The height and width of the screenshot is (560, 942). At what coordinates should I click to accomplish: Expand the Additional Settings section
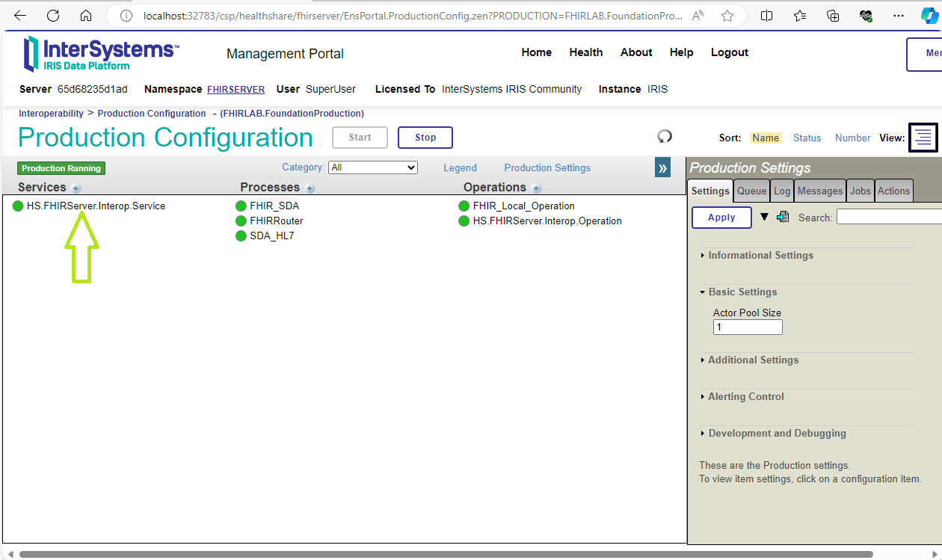pos(753,360)
